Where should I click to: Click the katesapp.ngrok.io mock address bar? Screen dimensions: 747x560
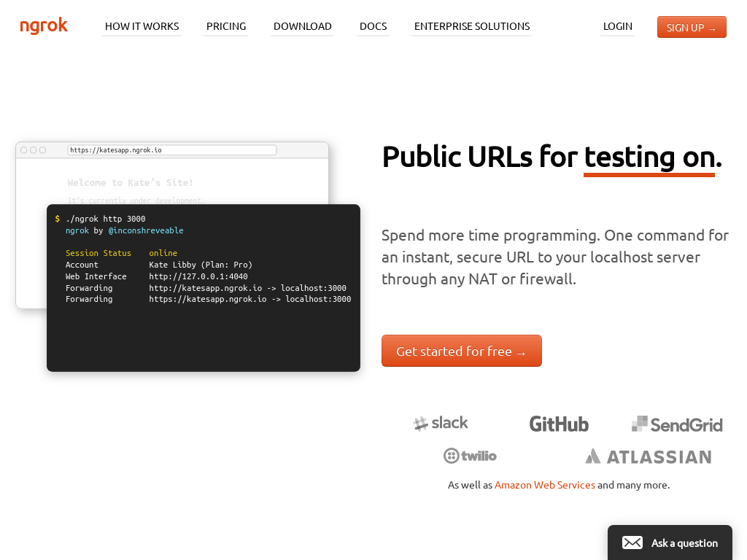coord(171,150)
